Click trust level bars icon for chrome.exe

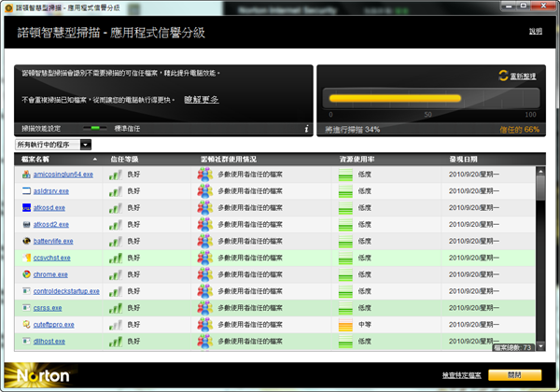click(116, 274)
